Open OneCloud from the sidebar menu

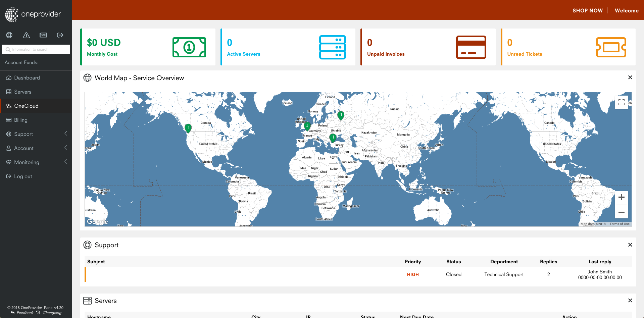tap(26, 106)
